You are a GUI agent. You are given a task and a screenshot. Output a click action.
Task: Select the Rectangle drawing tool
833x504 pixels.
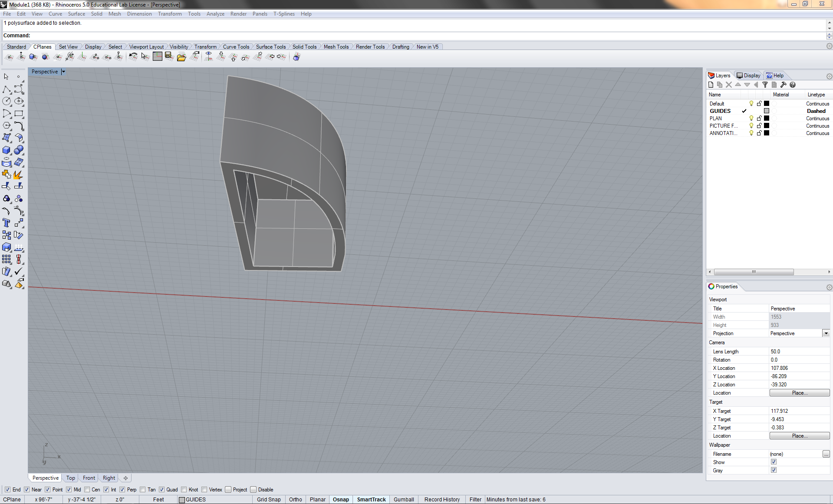(19, 113)
